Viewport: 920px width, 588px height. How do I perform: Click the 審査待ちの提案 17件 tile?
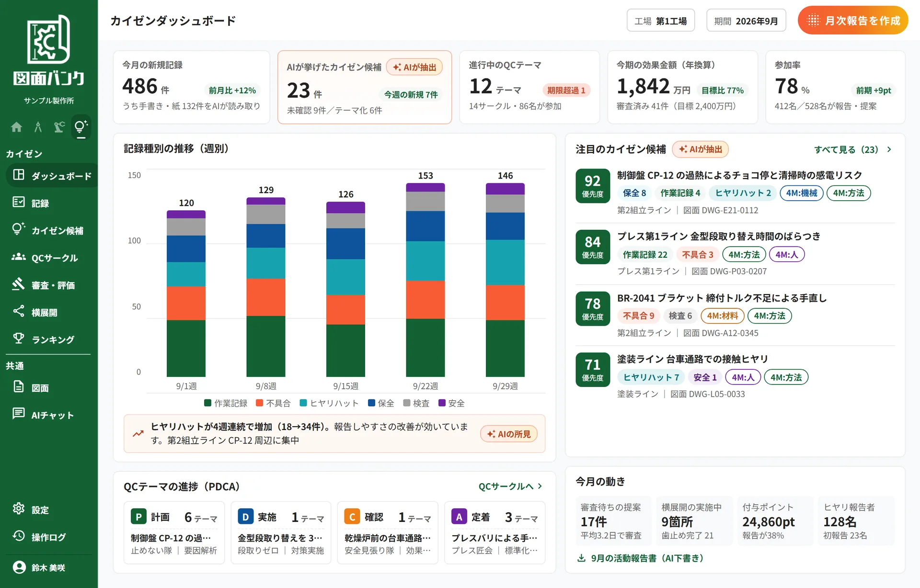(613, 521)
